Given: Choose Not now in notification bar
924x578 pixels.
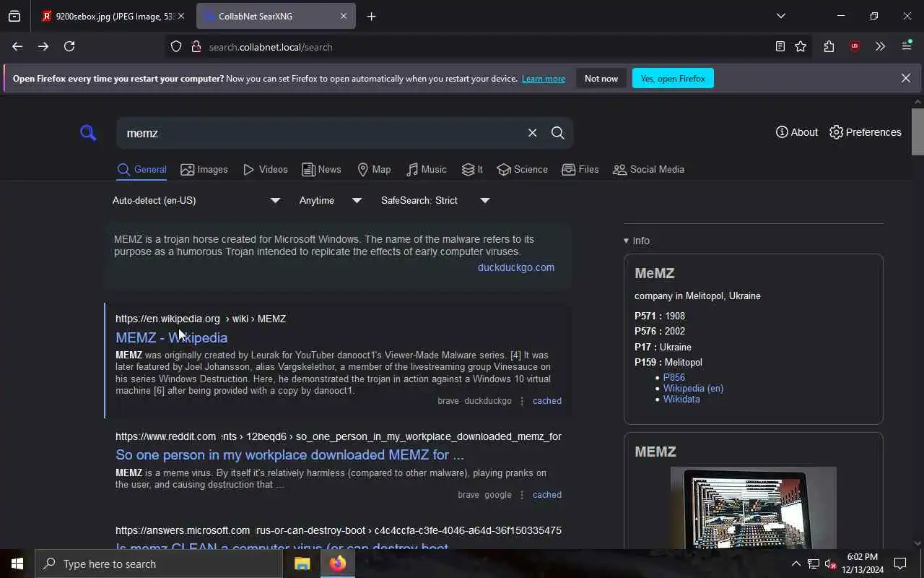Looking at the screenshot, I should click(x=601, y=78).
